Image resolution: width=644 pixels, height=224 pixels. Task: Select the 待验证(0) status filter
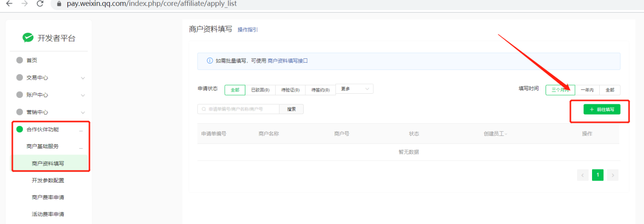(290, 90)
